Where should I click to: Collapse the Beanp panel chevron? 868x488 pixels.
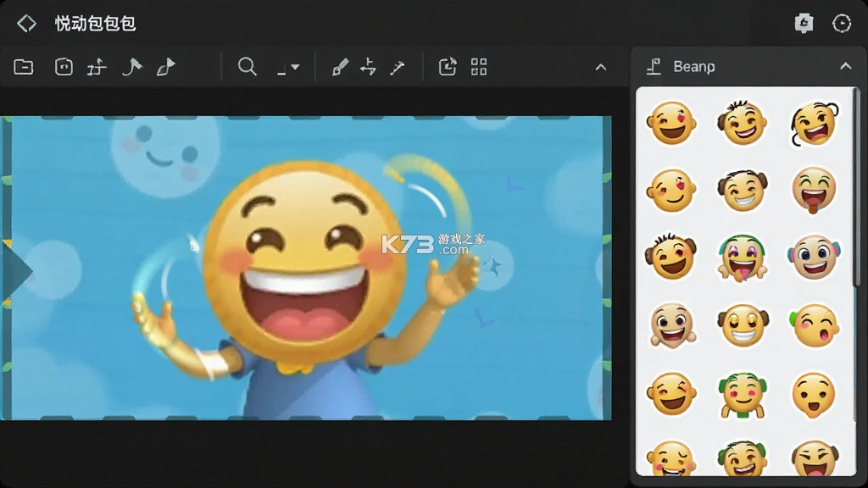point(845,66)
